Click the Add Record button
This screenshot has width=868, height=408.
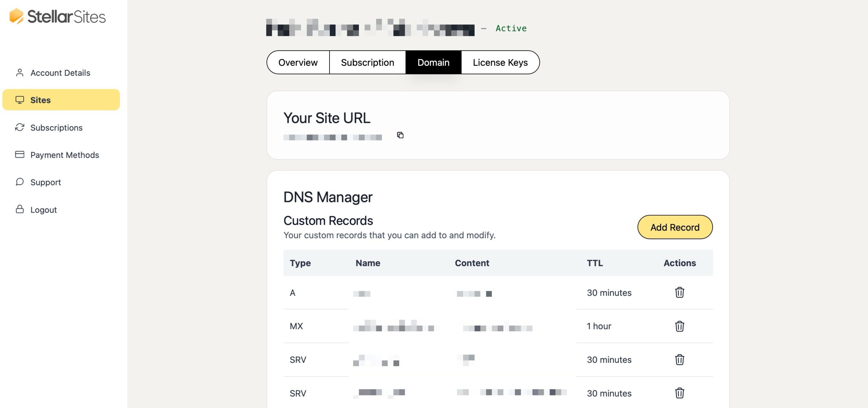(674, 227)
